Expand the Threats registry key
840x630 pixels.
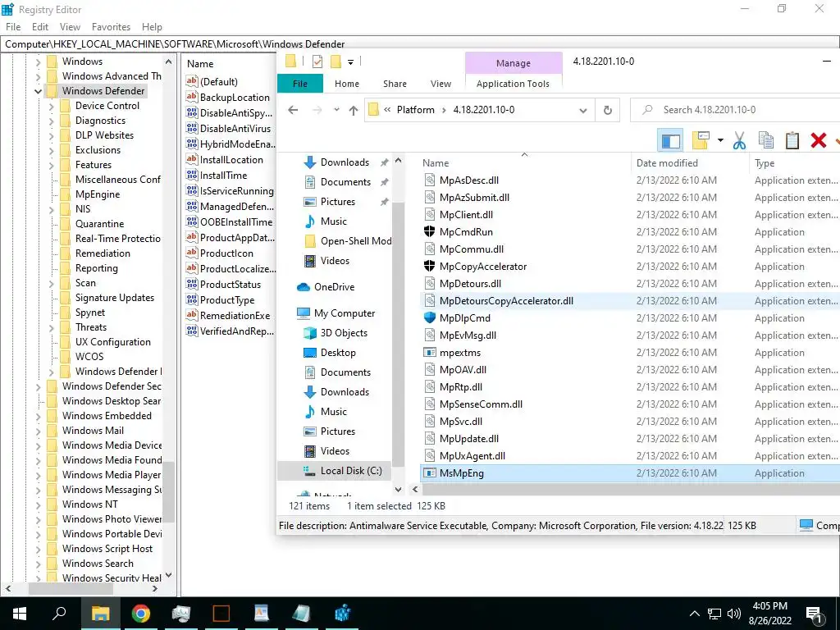click(52, 328)
